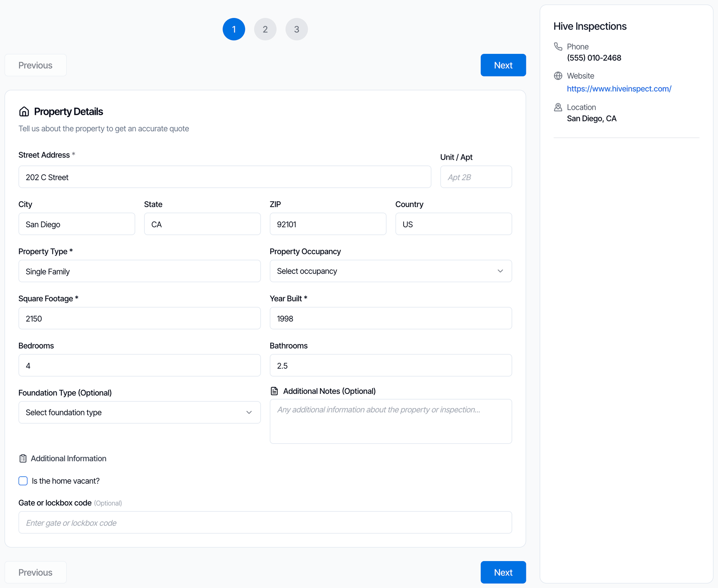Click the phone icon in Hive Inspections panel
The width and height of the screenshot is (718, 588).
[558, 47]
